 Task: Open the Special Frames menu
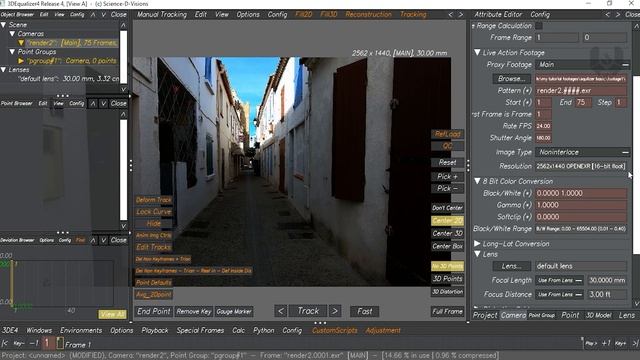(x=200, y=330)
